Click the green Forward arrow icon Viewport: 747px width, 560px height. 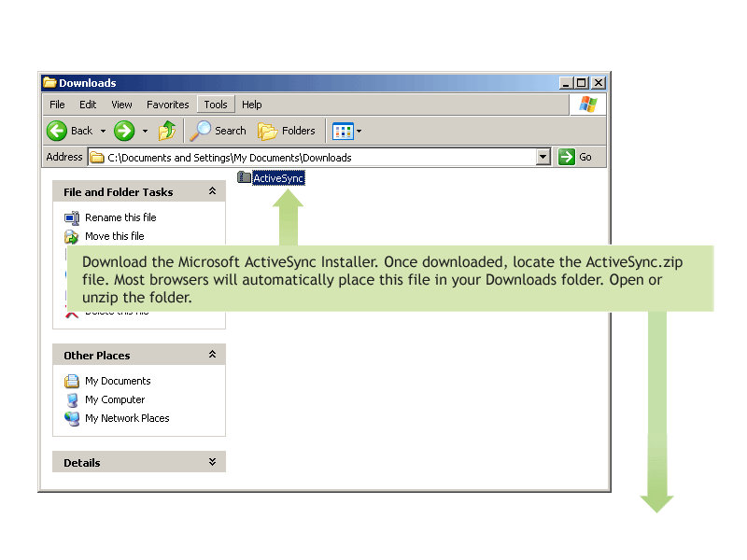(x=124, y=131)
